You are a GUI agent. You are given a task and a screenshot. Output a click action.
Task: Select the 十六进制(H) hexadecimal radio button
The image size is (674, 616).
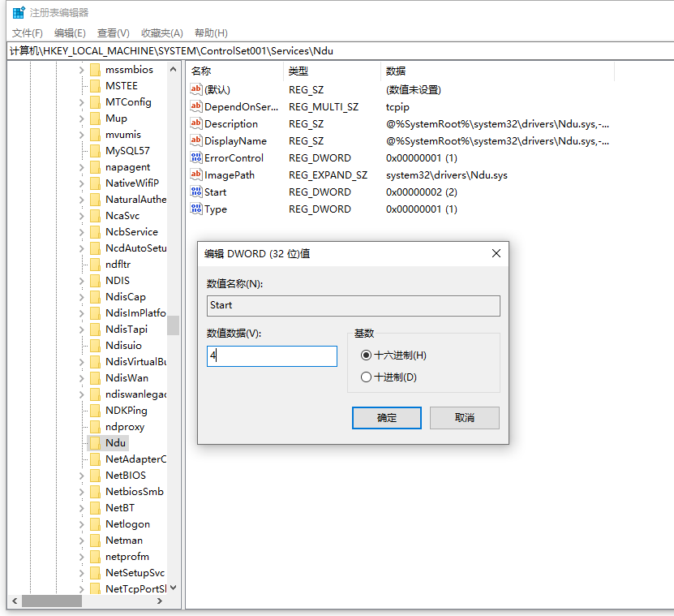pyautogui.click(x=367, y=355)
